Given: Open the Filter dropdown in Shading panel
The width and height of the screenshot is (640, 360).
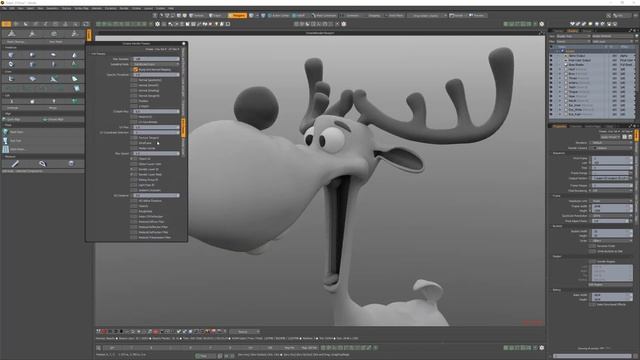Looking at the screenshot, I should pyautogui.click(x=573, y=41).
